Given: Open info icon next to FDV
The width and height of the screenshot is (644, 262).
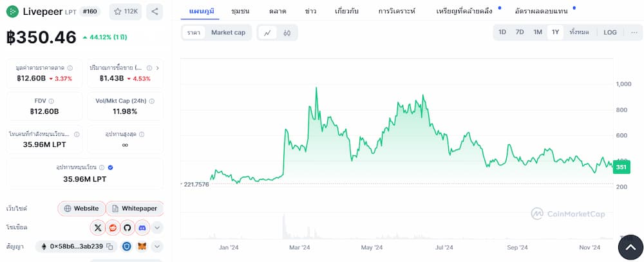Looking at the screenshot, I should coord(52,101).
